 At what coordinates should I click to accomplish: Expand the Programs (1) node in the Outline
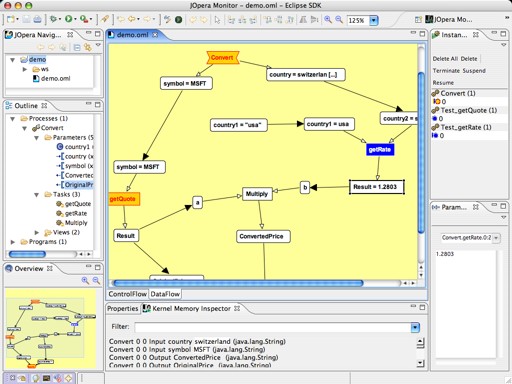(13, 242)
